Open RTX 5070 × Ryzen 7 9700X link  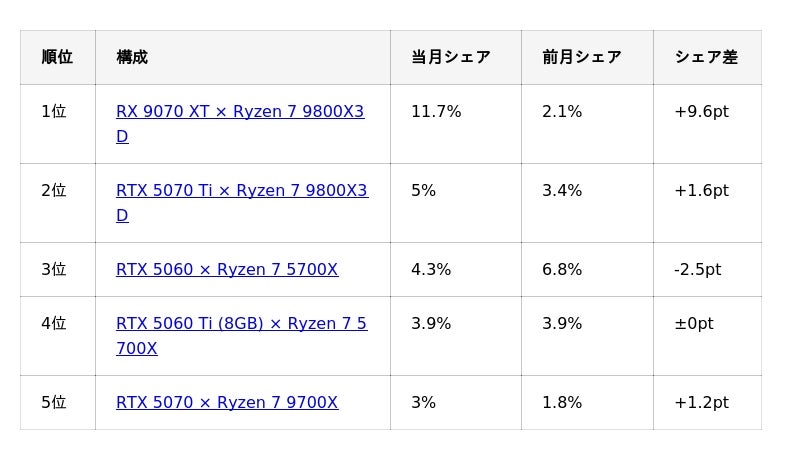pos(227,403)
